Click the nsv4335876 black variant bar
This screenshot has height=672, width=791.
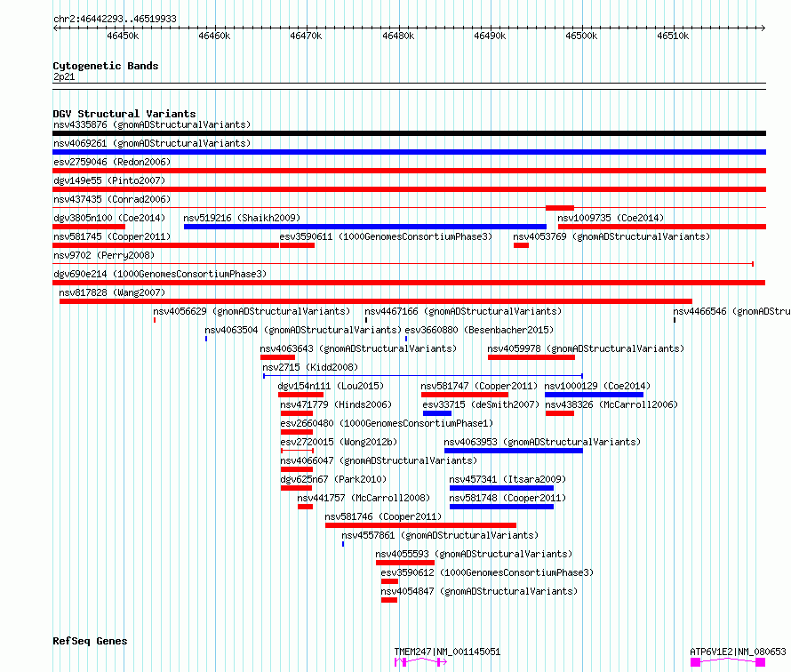[x=409, y=133]
